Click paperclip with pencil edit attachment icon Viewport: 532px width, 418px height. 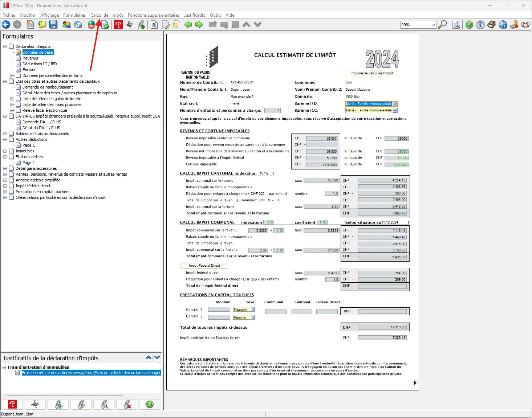click(x=81, y=404)
